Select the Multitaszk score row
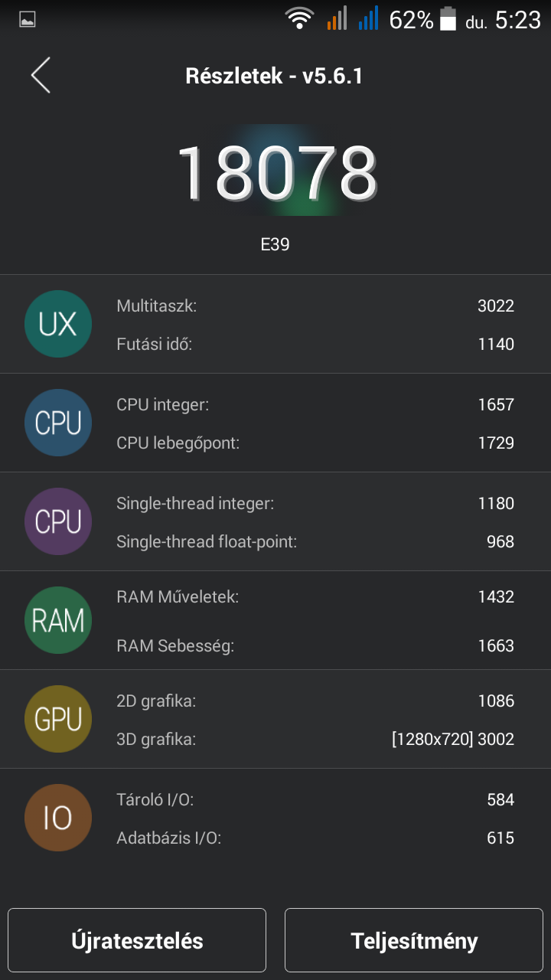The image size is (551, 980). pos(315,306)
